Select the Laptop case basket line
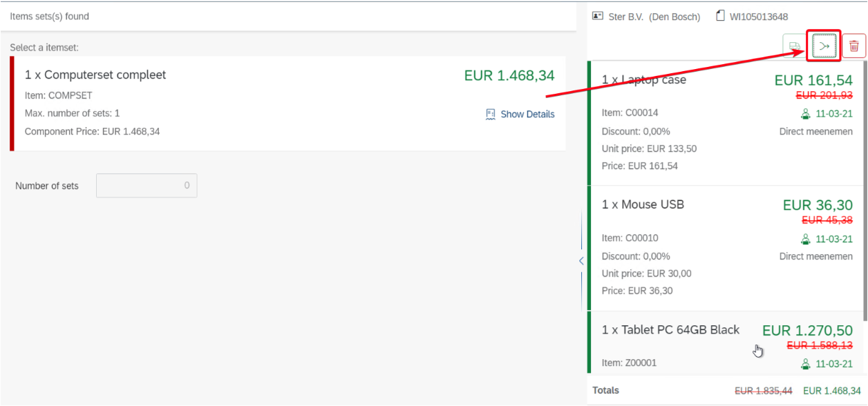Image resolution: width=868 pixels, height=406 pixels. pos(691,138)
